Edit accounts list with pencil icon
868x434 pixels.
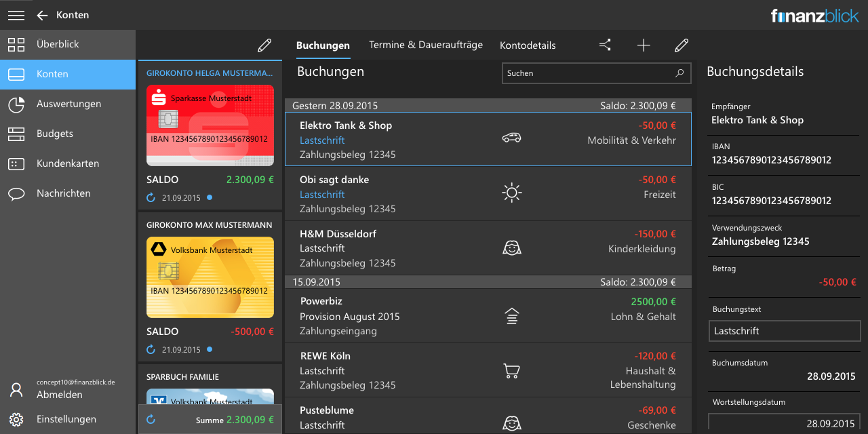pyautogui.click(x=264, y=45)
